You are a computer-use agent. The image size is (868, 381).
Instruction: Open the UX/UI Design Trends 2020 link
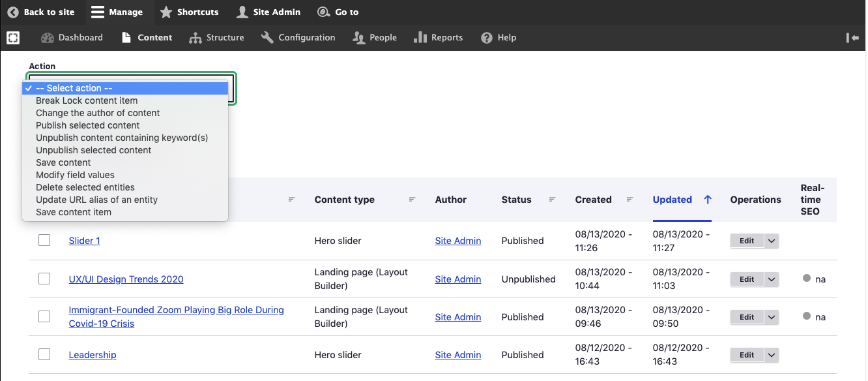pos(126,279)
